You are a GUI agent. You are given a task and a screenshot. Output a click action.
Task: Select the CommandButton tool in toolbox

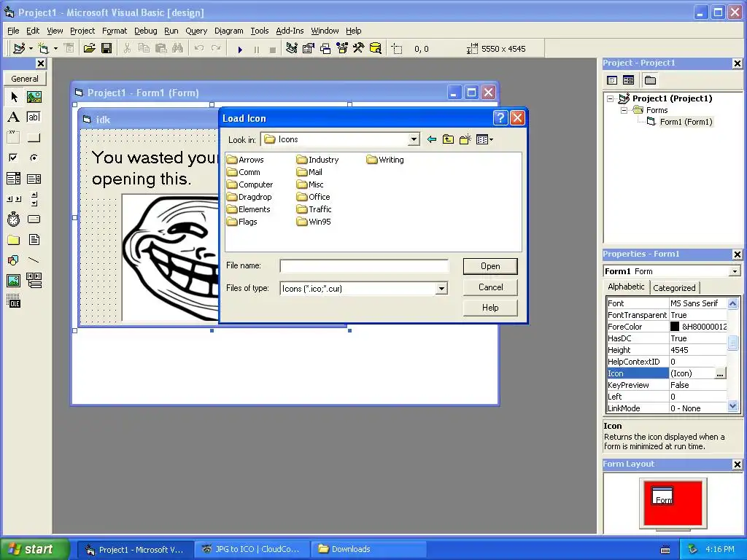point(34,138)
